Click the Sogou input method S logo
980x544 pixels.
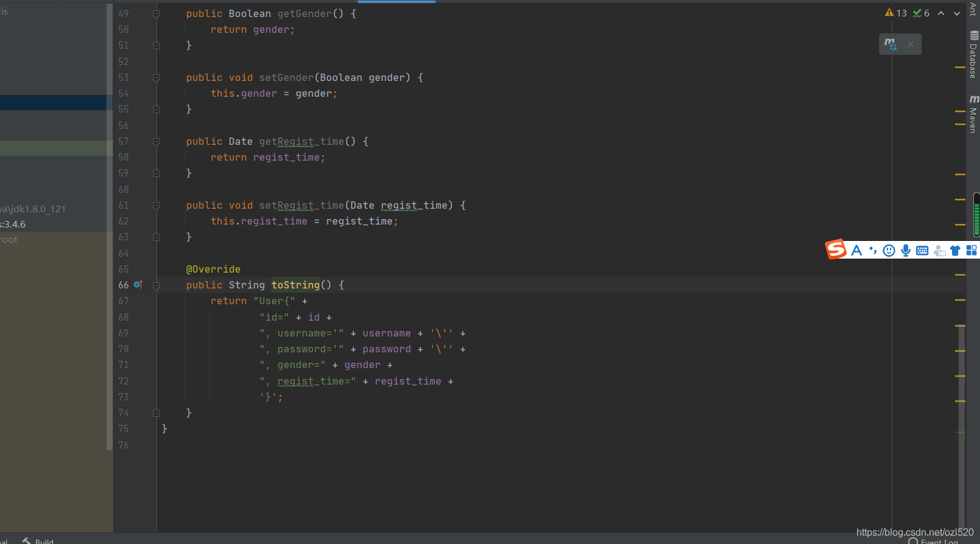click(836, 249)
